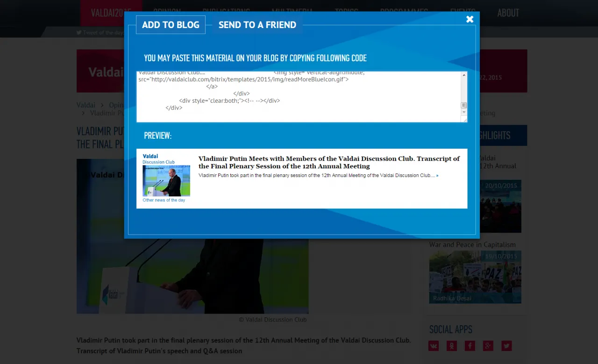
Task: Open the Valdai2015 menu item behind the dialog
Action: click(111, 13)
